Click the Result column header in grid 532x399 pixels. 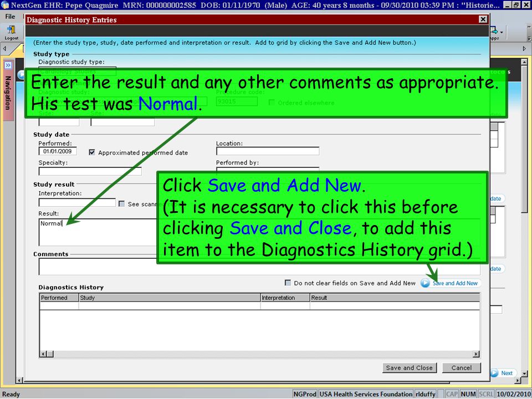tap(395, 298)
